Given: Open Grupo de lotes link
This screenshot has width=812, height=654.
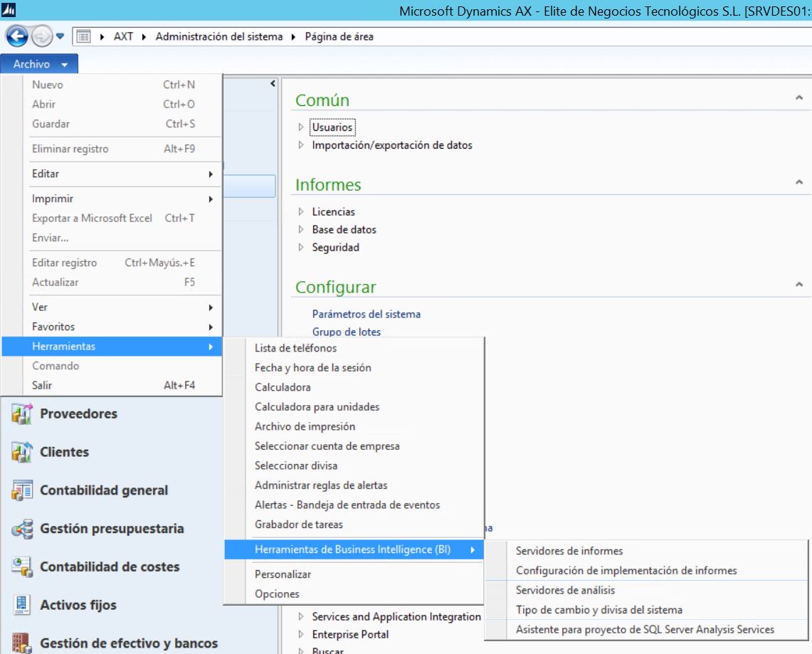Looking at the screenshot, I should (x=347, y=332).
